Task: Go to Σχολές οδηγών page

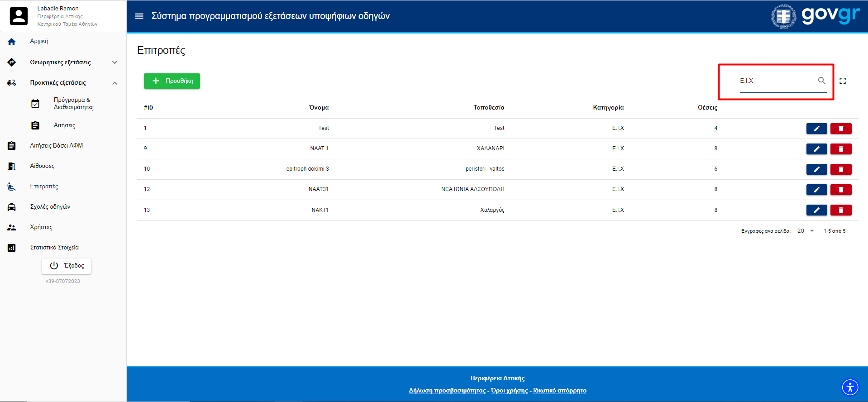Action: 50,207
